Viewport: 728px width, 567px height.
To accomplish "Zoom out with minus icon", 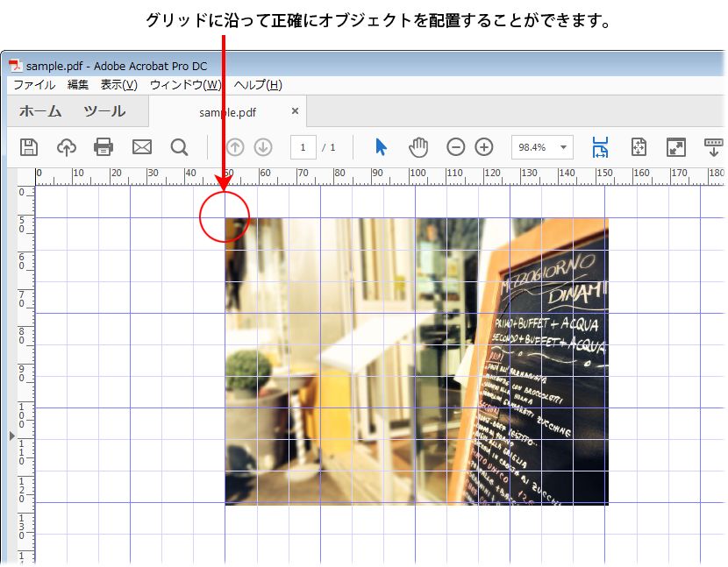I will click(455, 147).
